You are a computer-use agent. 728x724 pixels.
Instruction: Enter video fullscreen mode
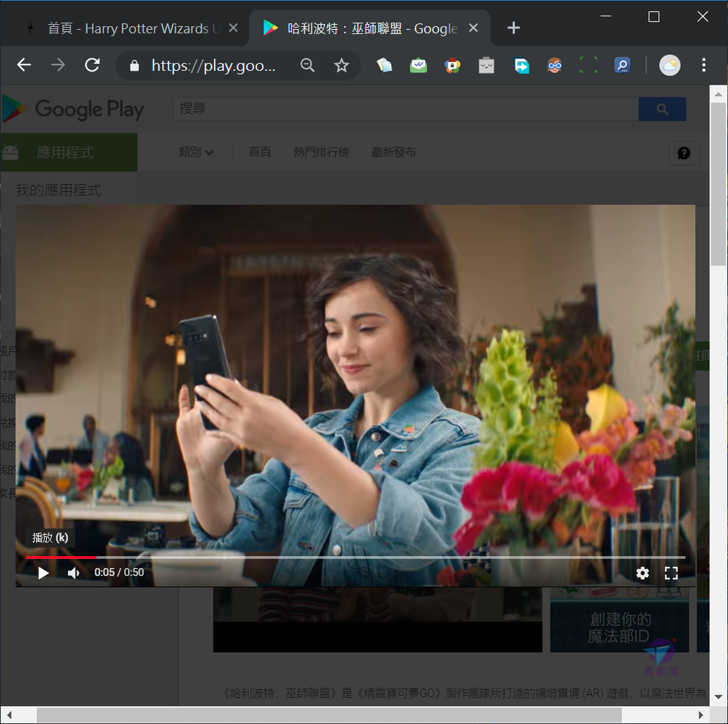671,573
